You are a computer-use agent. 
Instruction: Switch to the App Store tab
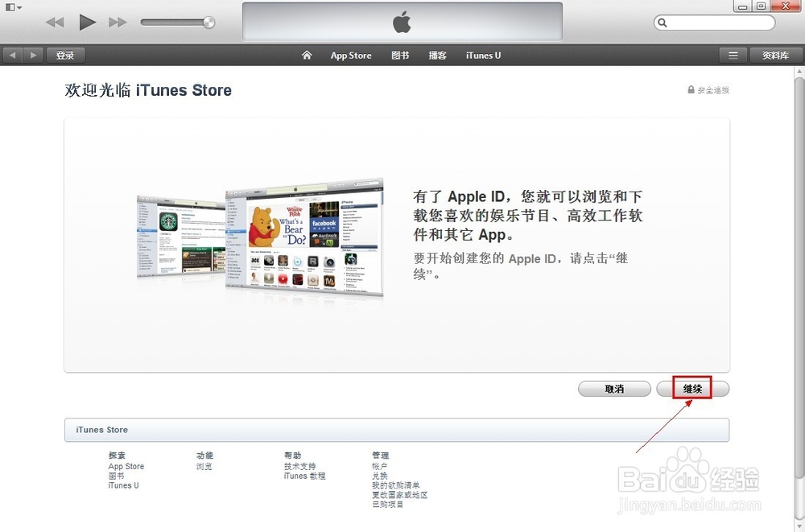tap(350, 55)
